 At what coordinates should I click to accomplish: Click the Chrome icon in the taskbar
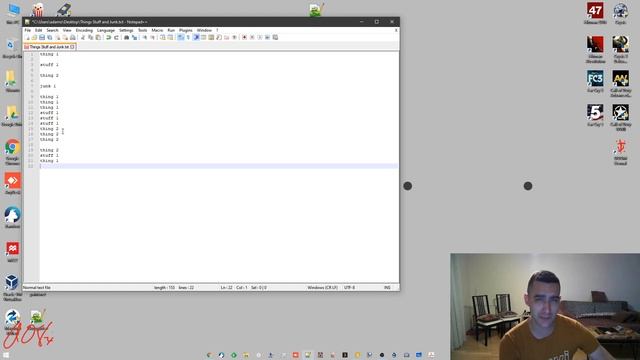click(x=209, y=355)
